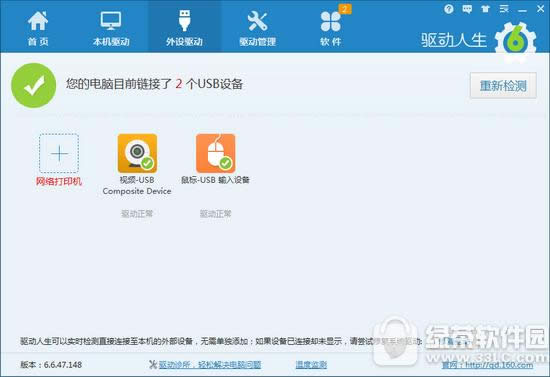Go to the 软件 tab
The image size is (550, 377).
click(330, 28)
